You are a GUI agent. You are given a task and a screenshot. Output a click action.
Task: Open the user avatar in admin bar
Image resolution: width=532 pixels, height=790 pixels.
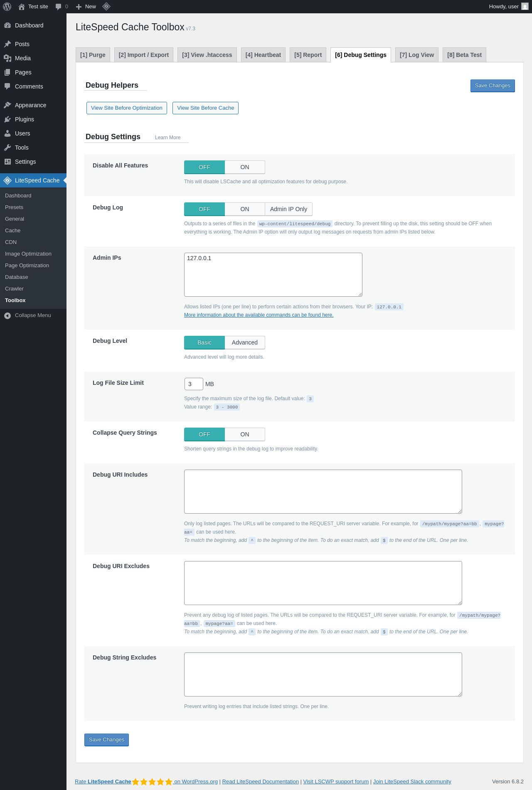click(525, 7)
